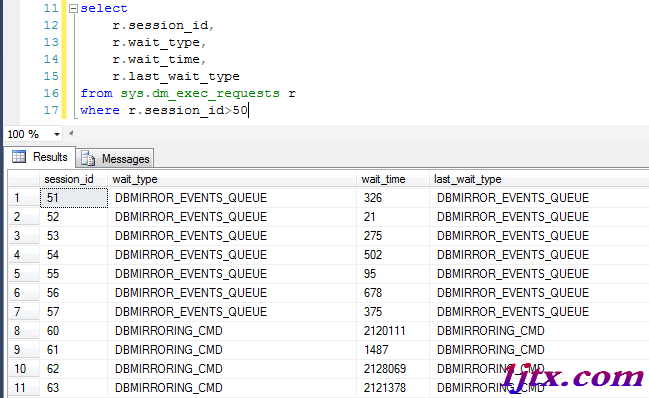Click r.wait_time on code line 14
The image size is (649, 398).
(x=156, y=59)
